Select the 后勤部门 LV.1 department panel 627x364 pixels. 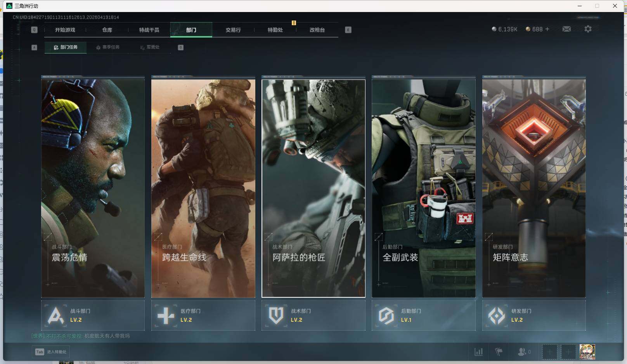424,316
